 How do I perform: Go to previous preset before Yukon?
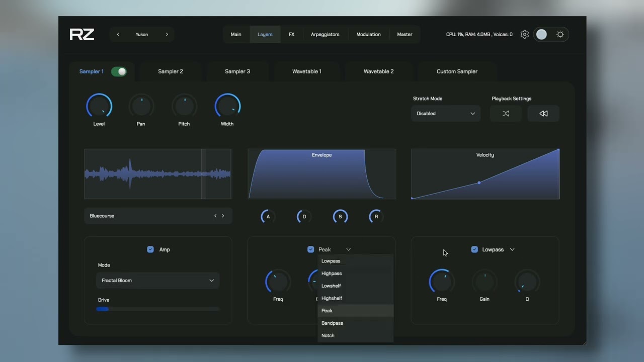pyautogui.click(x=118, y=34)
